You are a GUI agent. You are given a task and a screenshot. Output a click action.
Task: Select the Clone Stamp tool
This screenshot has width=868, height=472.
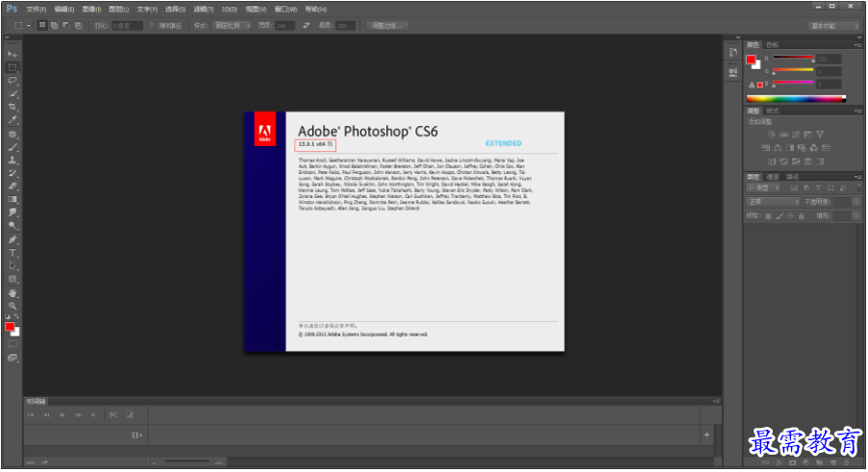pos(12,161)
